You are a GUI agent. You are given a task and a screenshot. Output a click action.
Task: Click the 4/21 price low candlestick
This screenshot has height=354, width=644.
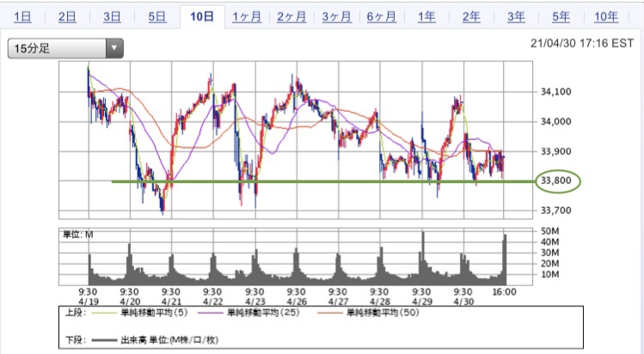[x=163, y=205]
